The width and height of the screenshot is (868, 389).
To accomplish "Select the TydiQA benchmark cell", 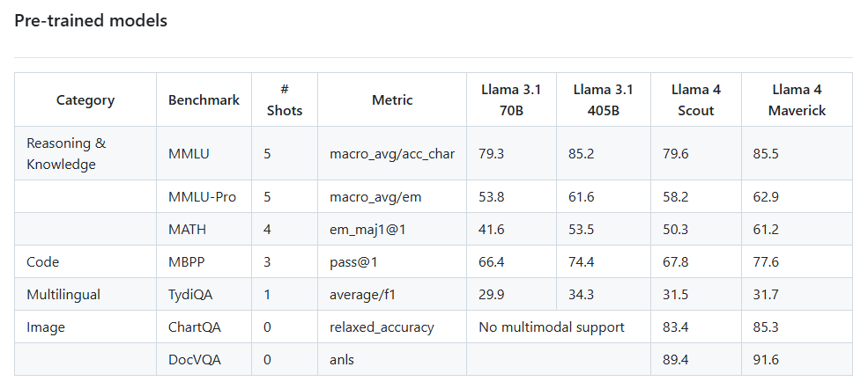I will coord(193,295).
